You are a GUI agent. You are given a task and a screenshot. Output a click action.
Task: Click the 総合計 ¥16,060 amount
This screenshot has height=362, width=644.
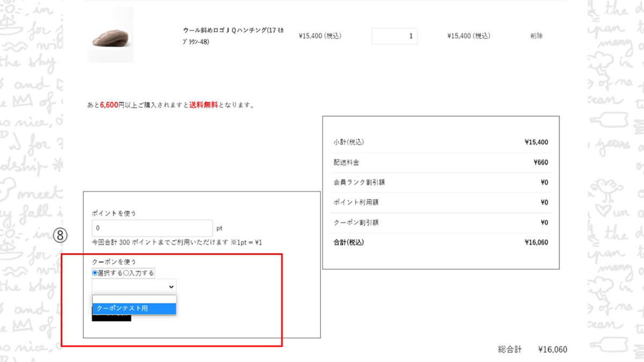pos(552,350)
